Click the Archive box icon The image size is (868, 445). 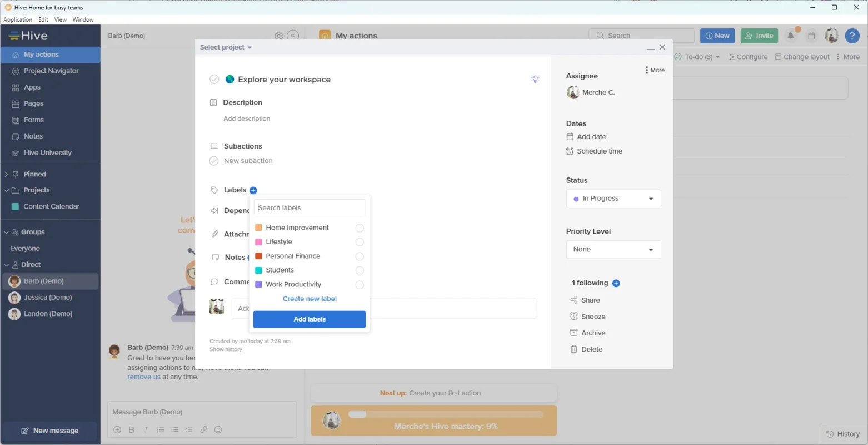coord(573,333)
